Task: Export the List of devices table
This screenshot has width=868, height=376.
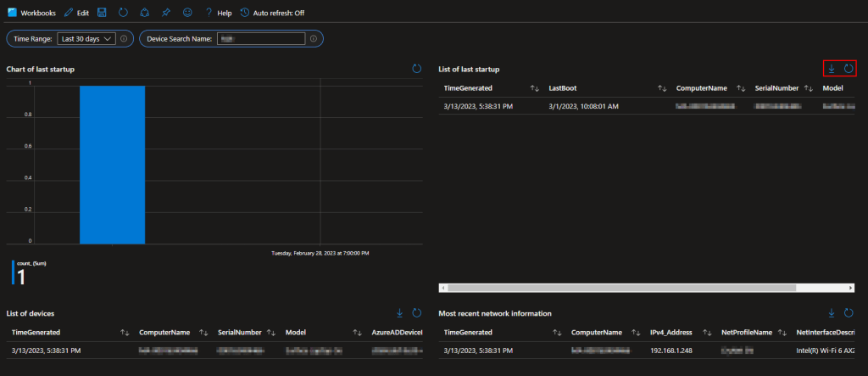Action: (x=399, y=313)
